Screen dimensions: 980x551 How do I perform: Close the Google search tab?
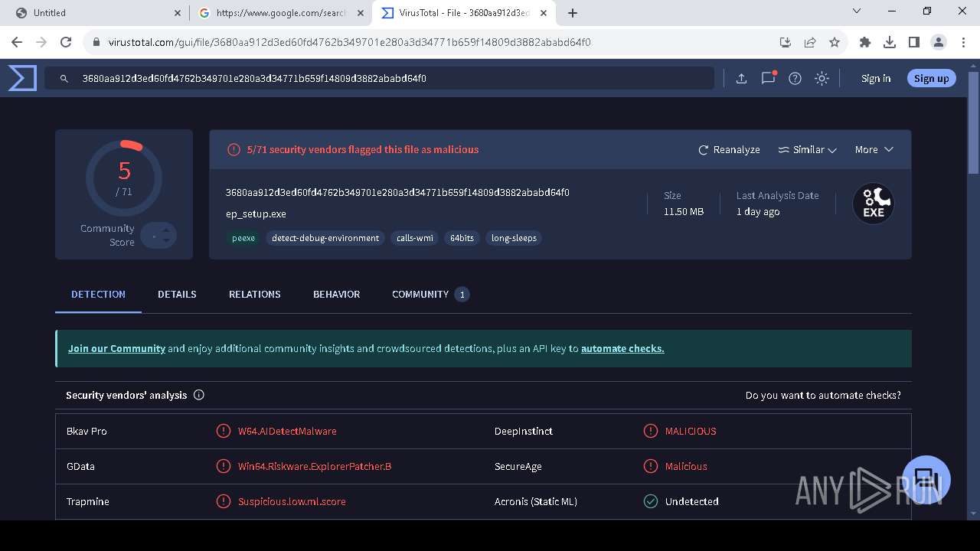[361, 12]
